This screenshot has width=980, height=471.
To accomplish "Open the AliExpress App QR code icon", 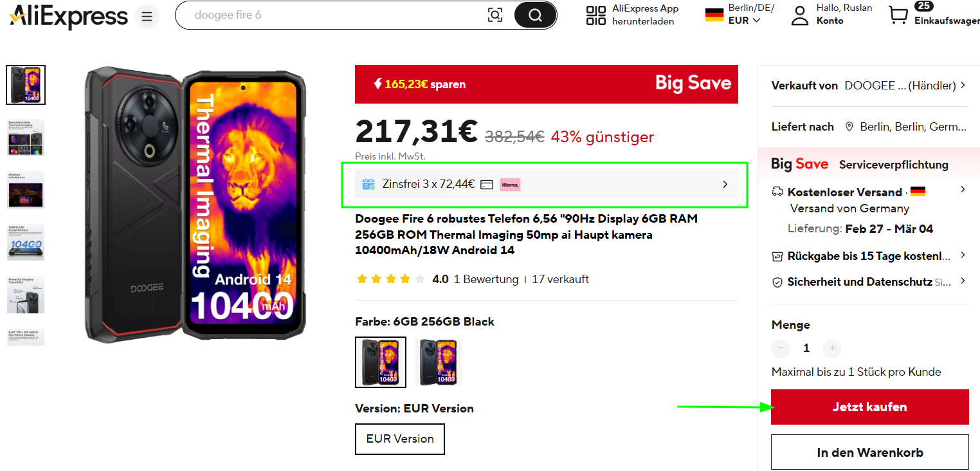I will click(596, 15).
